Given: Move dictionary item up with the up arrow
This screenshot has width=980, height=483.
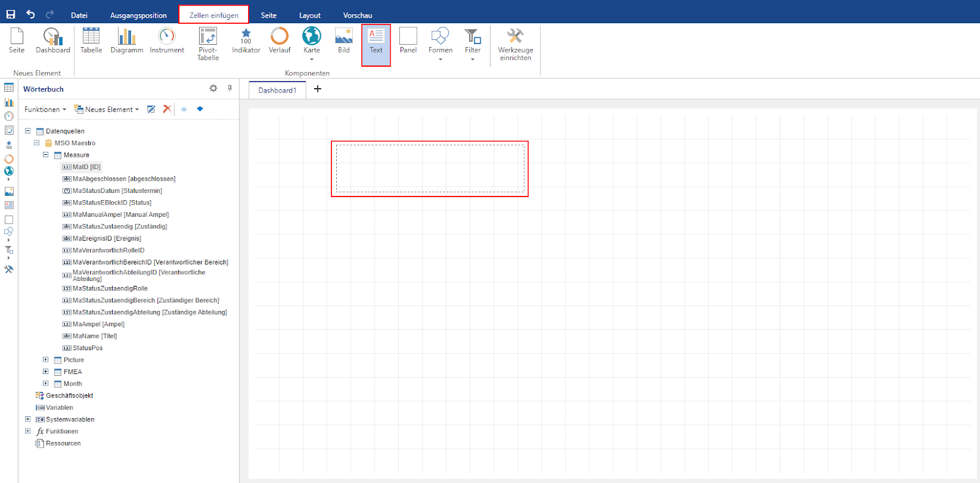Looking at the screenshot, I should tap(184, 109).
